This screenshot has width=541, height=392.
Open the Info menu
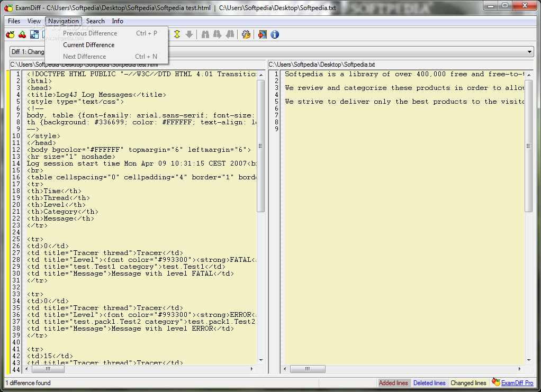118,21
